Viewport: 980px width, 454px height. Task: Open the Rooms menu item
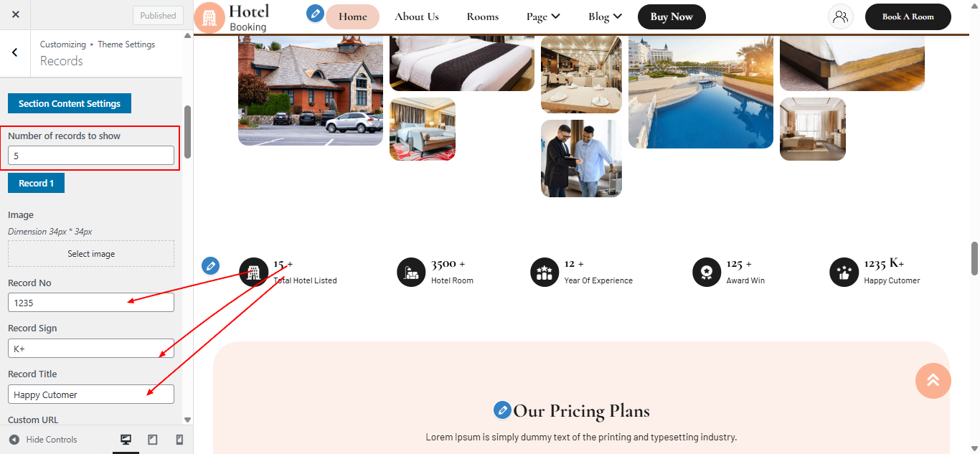[482, 16]
